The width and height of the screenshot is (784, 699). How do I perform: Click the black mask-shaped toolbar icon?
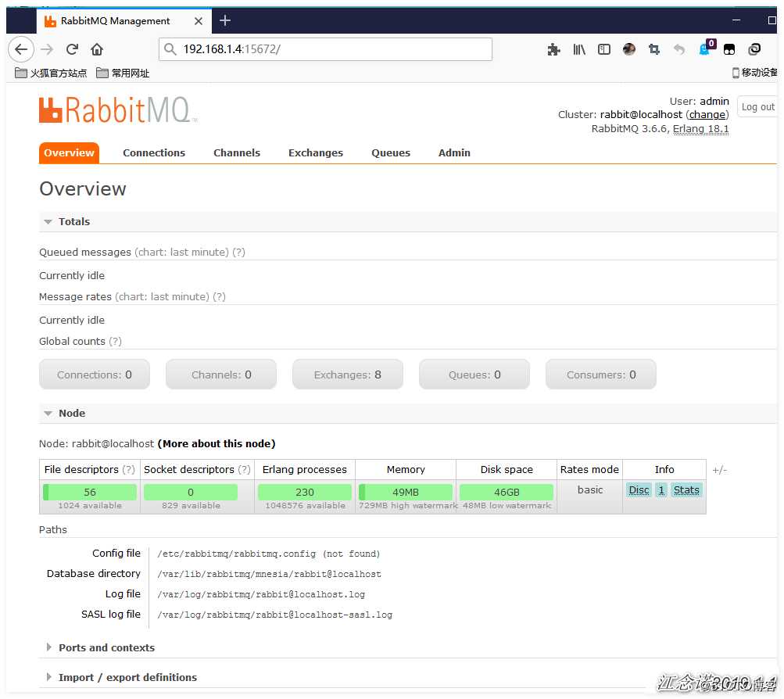point(729,49)
